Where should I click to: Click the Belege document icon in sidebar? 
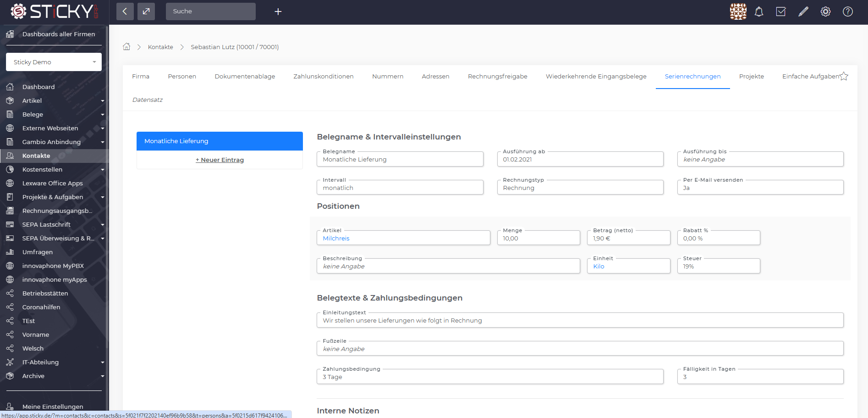tap(10, 114)
